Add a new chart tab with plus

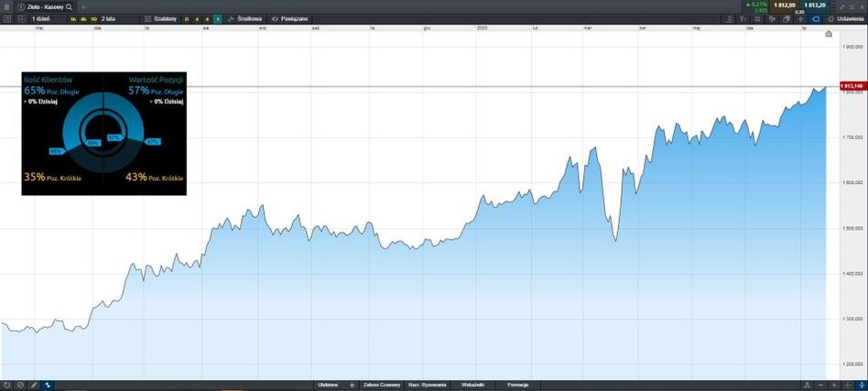[x=83, y=5]
